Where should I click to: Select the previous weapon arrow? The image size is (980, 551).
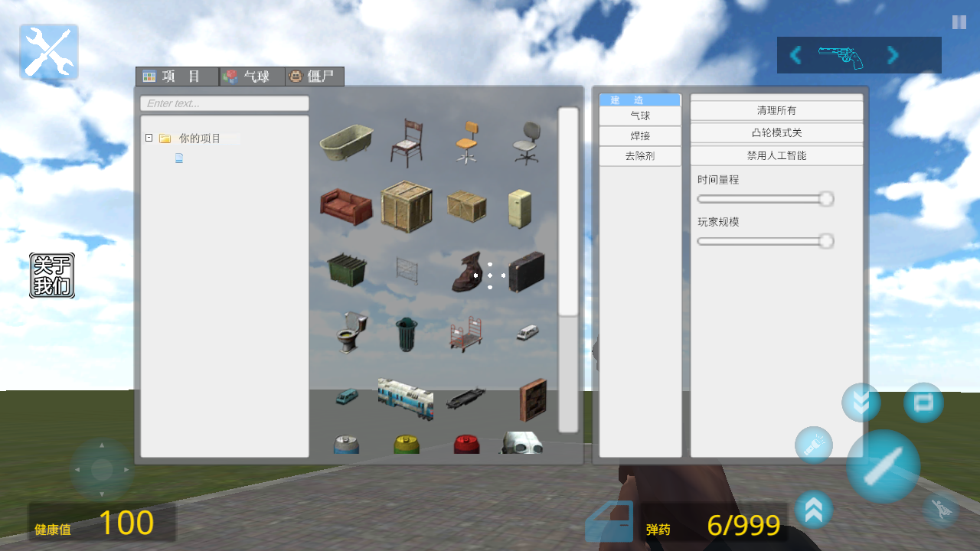(x=795, y=55)
